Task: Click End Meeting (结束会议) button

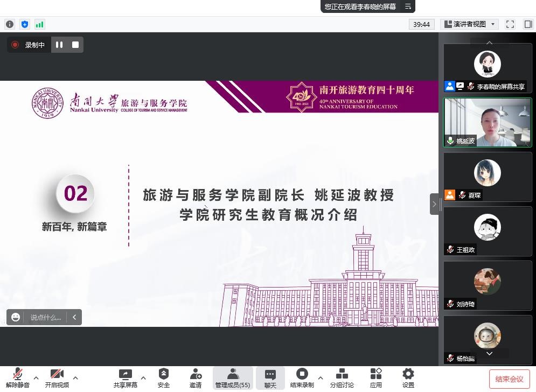Action: 509,379
